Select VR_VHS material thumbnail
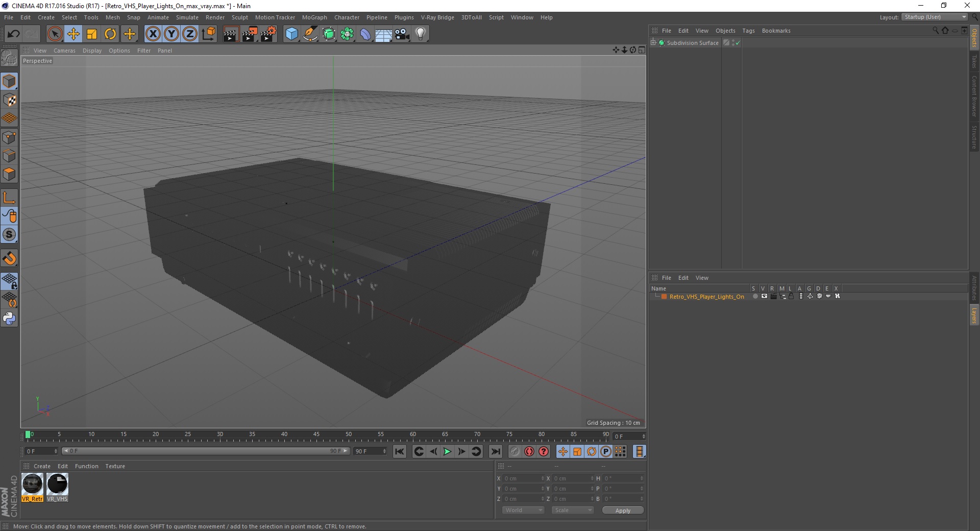 click(x=57, y=487)
